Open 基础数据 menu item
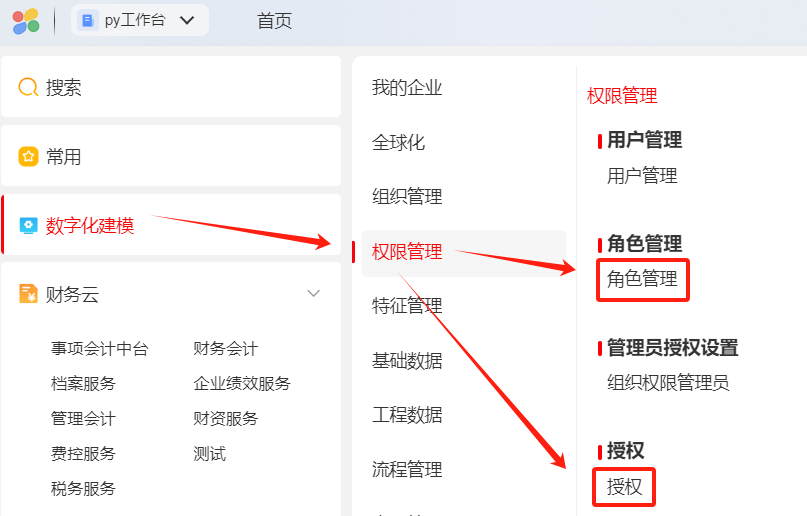Image resolution: width=807 pixels, height=516 pixels. click(x=407, y=361)
